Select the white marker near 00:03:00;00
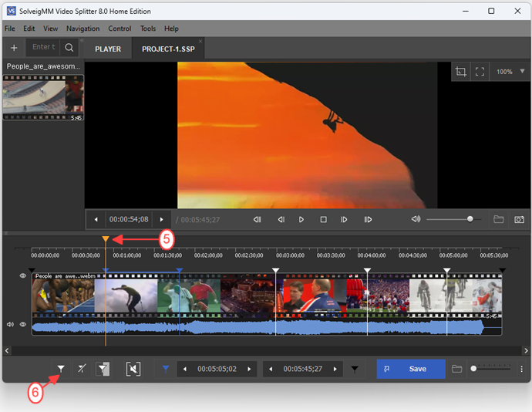The image size is (532, 412). 276,270
